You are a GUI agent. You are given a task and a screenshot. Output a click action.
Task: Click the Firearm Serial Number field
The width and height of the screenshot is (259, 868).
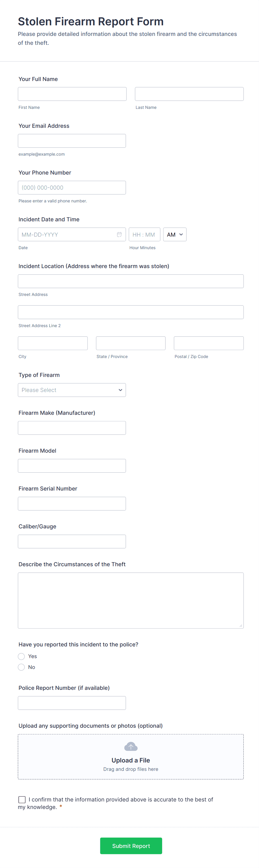point(72,504)
